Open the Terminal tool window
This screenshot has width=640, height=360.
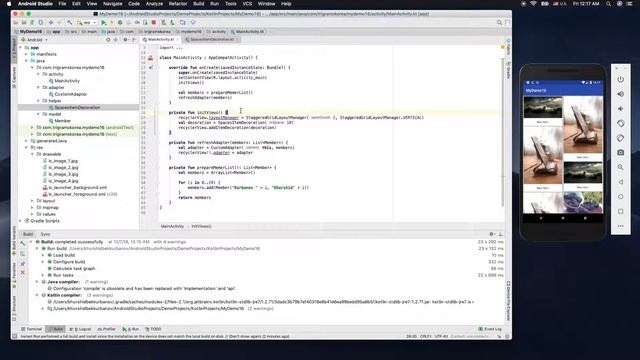point(31,329)
